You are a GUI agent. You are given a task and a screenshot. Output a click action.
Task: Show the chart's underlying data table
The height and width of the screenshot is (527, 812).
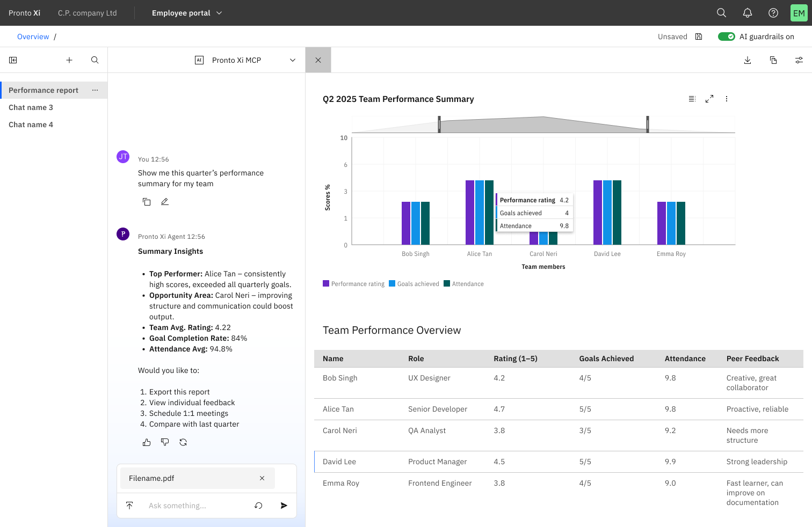692,99
